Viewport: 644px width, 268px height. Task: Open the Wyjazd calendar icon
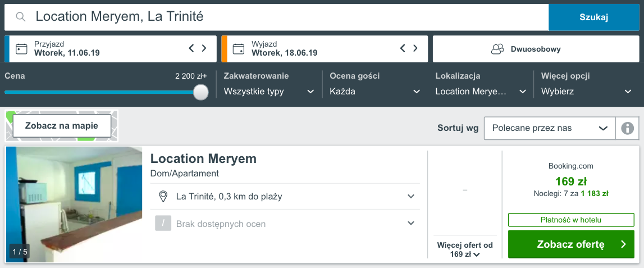pos(239,49)
